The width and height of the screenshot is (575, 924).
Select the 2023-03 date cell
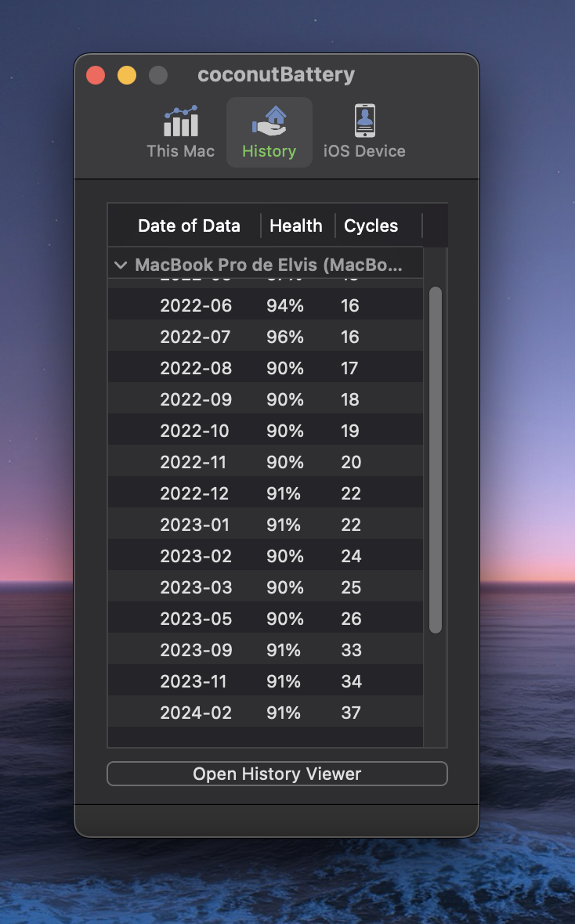[196, 587]
